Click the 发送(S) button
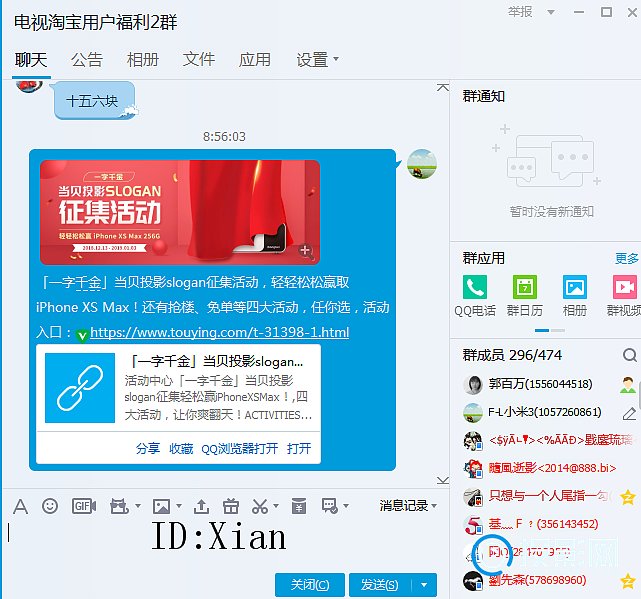The height and width of the screenshot is (599, 641). (380, 585)
